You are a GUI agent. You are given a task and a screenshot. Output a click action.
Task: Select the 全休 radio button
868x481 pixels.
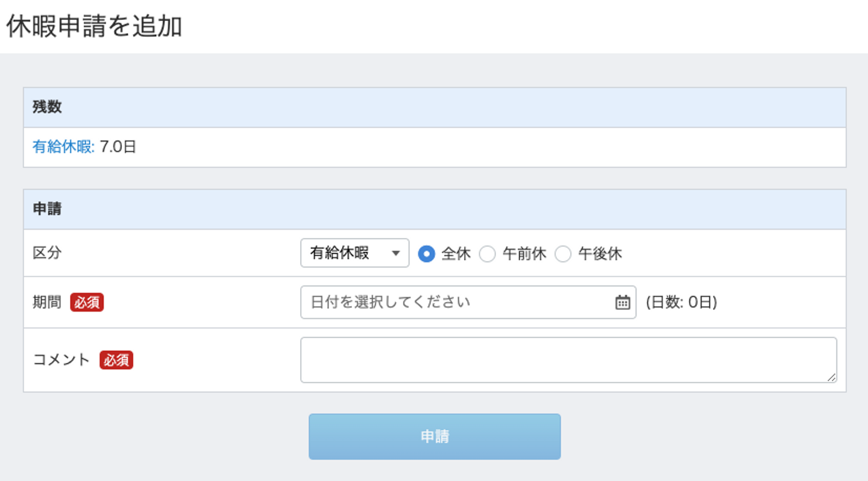click(x=427, y=254)
